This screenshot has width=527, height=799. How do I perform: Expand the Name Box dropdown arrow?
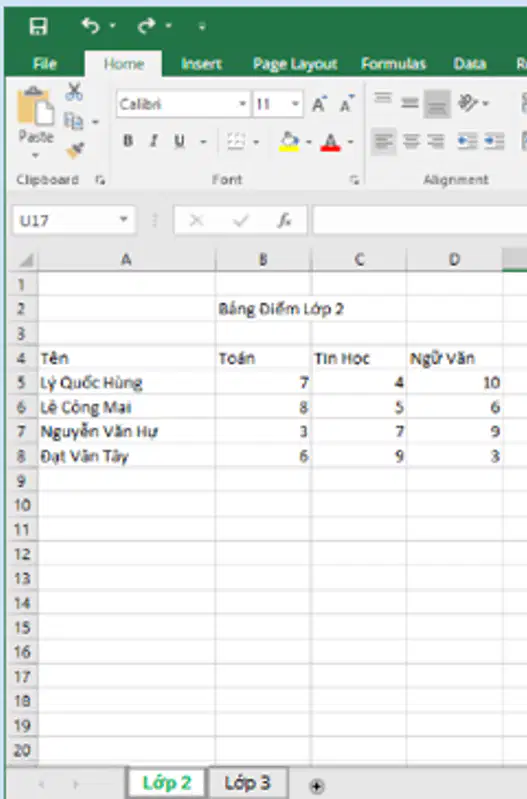click(x=123, y=220)
